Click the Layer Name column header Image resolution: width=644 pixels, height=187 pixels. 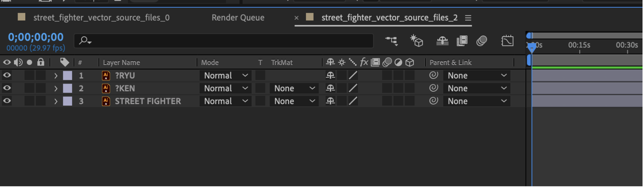[121, 63]
